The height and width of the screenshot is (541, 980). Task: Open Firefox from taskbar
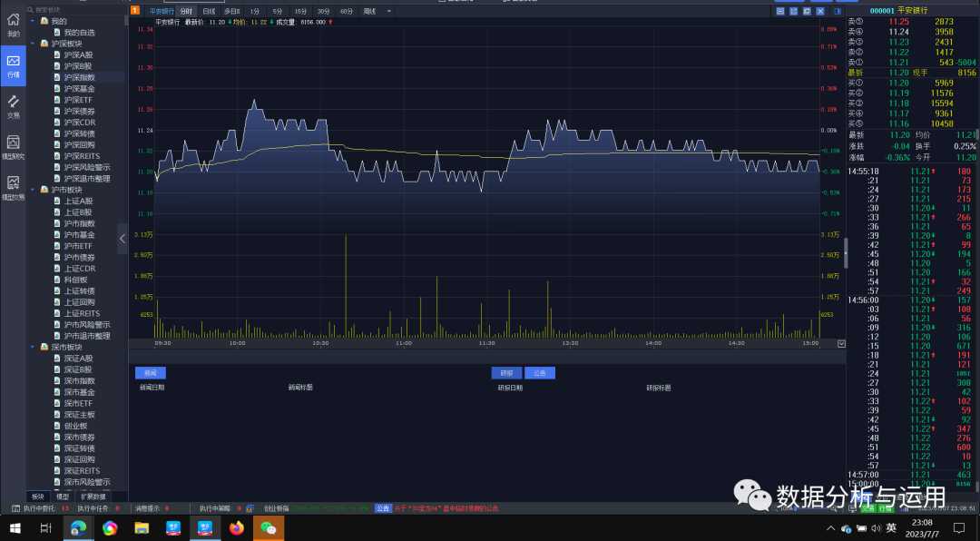pos(237,528)
